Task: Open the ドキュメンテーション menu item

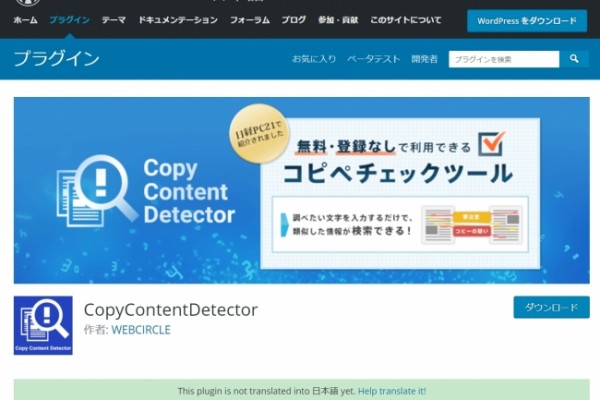Action: coord(178,20)
